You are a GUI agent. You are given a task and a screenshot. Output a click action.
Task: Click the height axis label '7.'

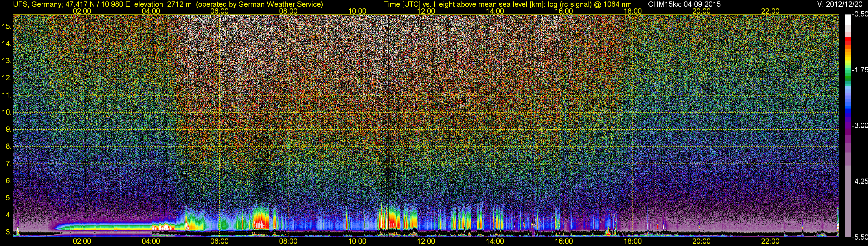tap(9, 164)
